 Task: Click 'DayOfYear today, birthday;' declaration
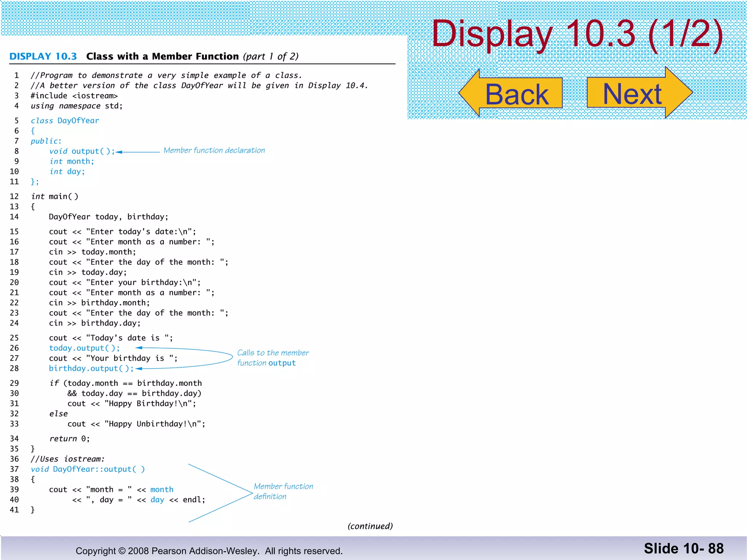tap(109, 217)
